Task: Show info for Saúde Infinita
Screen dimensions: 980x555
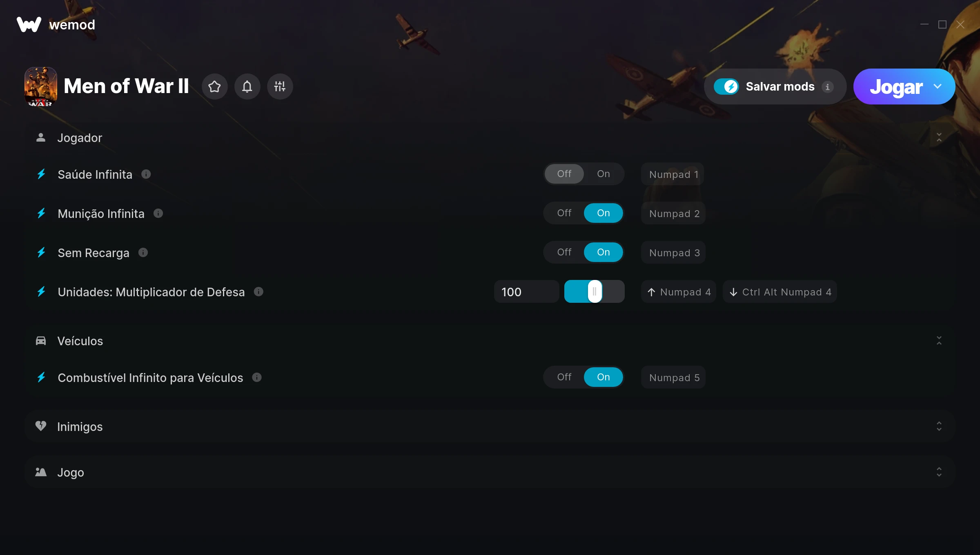Action: 146,174
